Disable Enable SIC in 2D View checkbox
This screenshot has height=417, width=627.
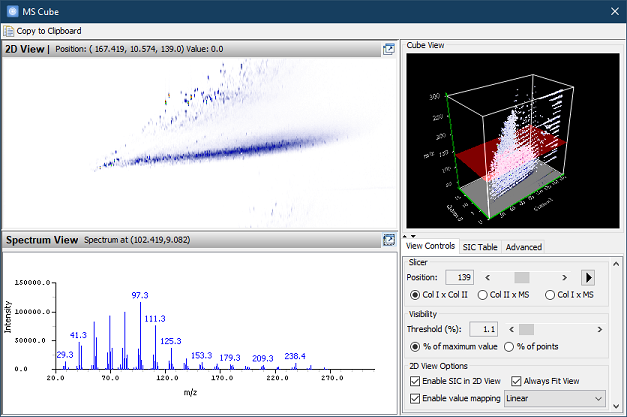click(x=415, y=381)
